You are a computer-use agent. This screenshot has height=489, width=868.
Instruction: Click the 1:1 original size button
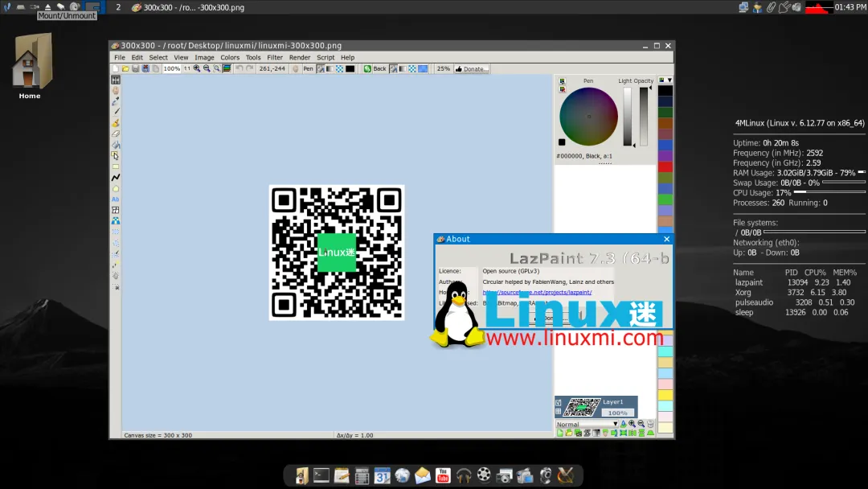pyautogui.click(x=187, y=68)
